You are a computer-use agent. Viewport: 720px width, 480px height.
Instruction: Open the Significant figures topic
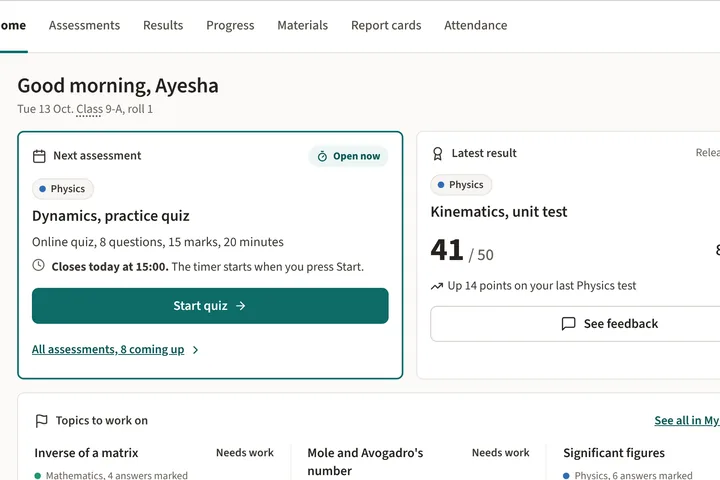(x=614, y=453)
